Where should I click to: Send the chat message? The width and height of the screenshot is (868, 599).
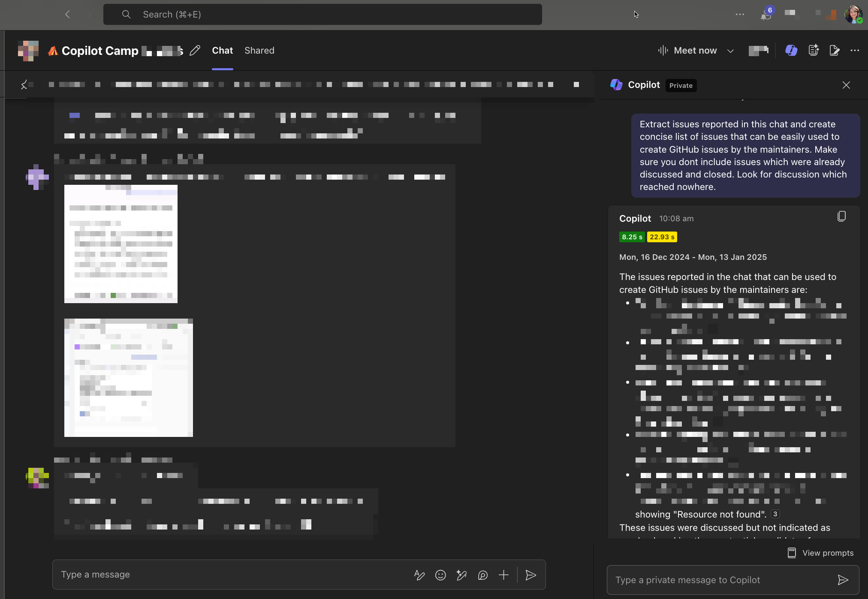pos(531,575)
